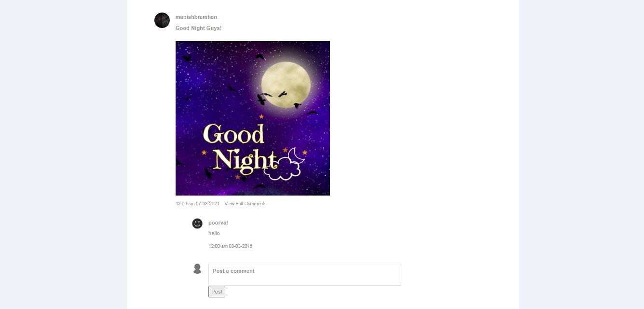The height and width of the screenshot is (309, 644).
Task: Click the crescent moon and cloud doodle
Action: 286,164
